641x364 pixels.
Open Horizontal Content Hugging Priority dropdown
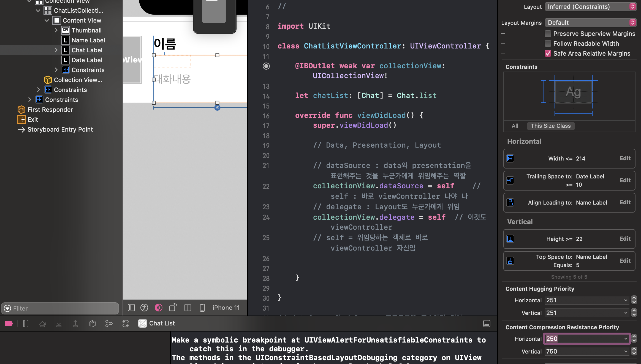point(626,300)
